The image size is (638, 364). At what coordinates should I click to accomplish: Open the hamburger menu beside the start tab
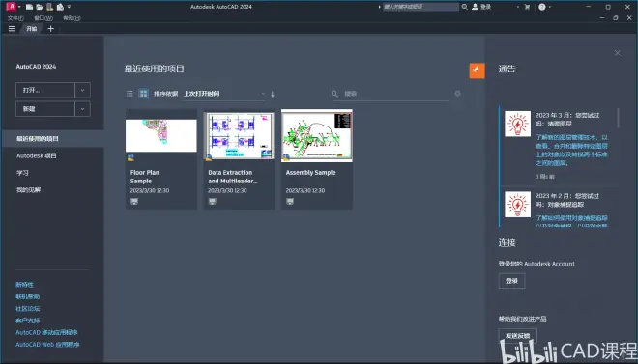(12, 28)
